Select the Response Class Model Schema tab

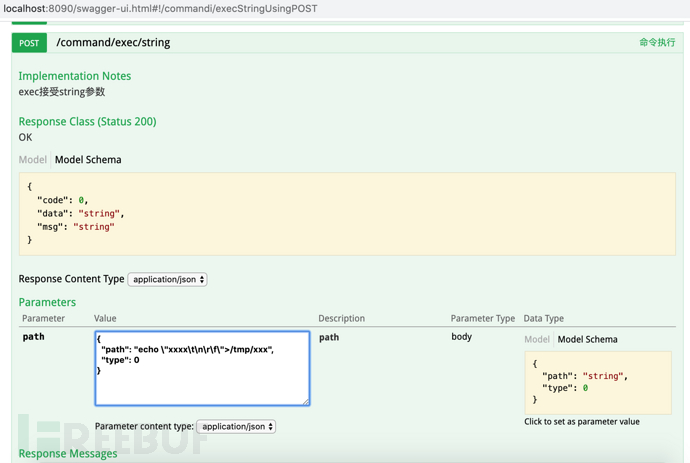(x=88, y=159)
